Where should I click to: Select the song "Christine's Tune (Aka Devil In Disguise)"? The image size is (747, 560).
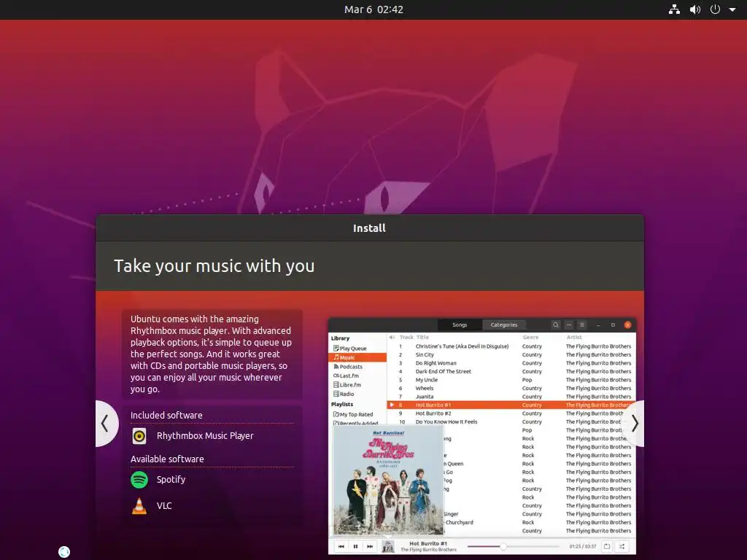[x=462, y=346]
